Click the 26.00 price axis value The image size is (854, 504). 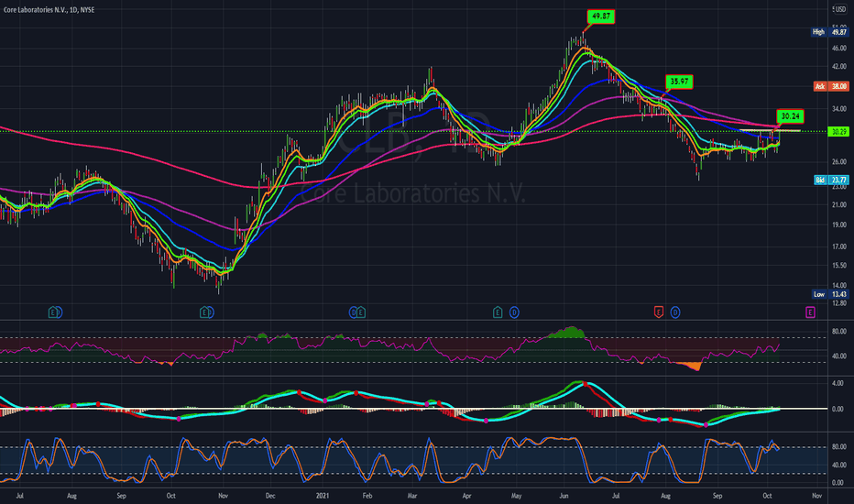click(838, 162)
